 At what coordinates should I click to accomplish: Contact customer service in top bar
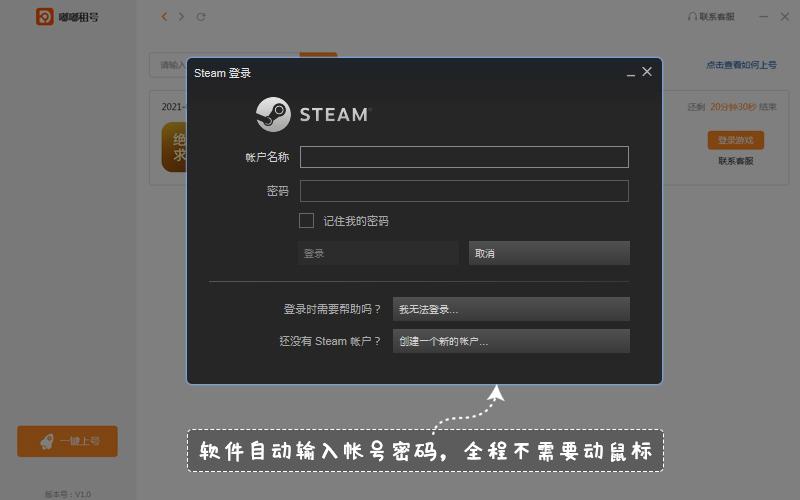pos(711,17)
